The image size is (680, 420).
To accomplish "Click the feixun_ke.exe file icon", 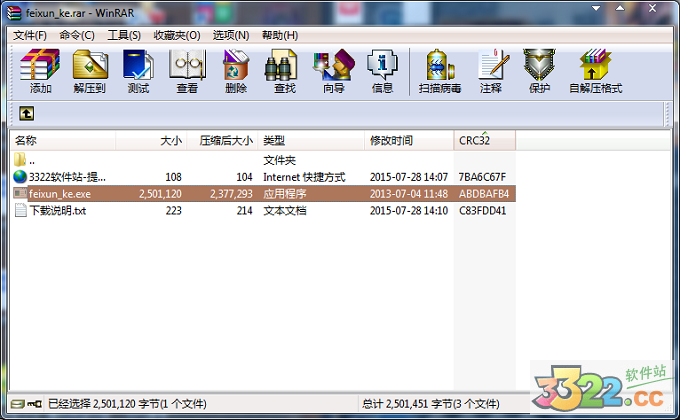I will coord(20,193).
